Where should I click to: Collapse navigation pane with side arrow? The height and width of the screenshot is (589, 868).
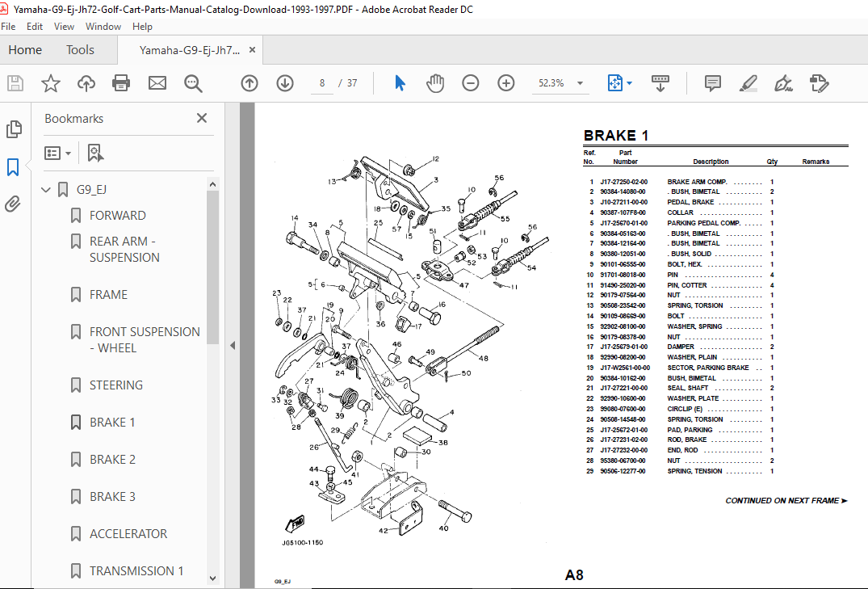pyautogui.click(x=233, y=345)
